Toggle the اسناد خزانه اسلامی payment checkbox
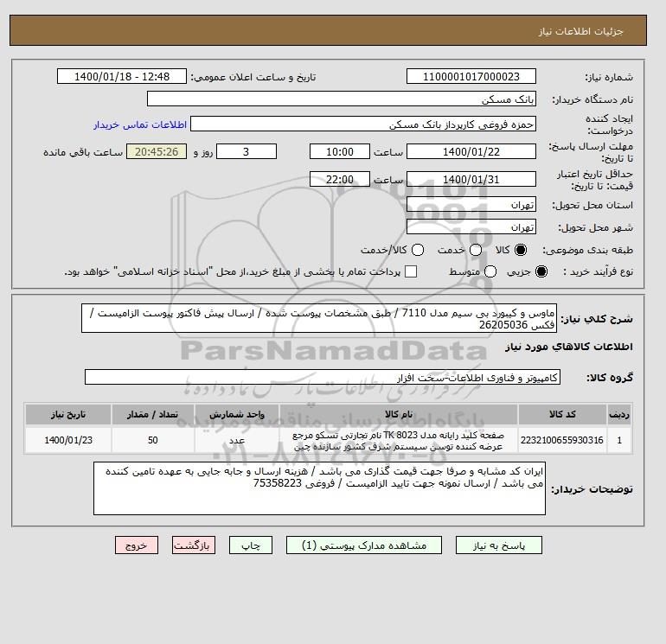Screen dimensions: 666x644 tap(411, 271)
